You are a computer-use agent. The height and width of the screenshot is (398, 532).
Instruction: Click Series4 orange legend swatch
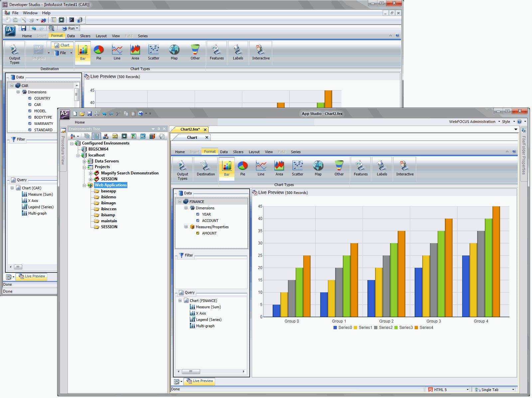416,328
